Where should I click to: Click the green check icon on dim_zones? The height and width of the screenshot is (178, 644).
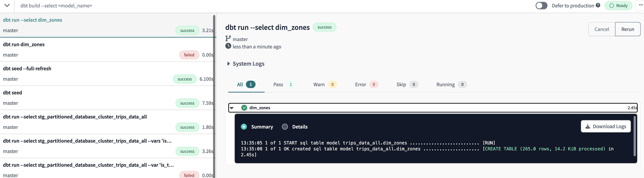click(x=244, y=108)
